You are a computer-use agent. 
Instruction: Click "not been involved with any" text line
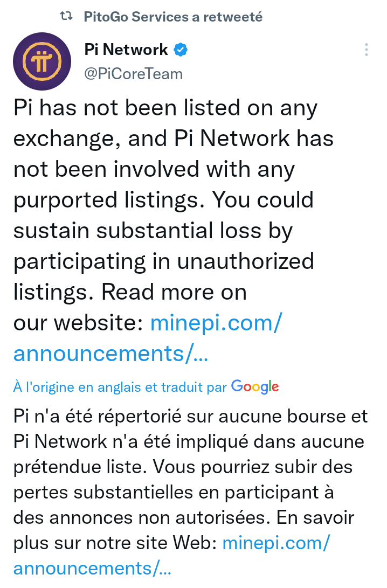154,170
